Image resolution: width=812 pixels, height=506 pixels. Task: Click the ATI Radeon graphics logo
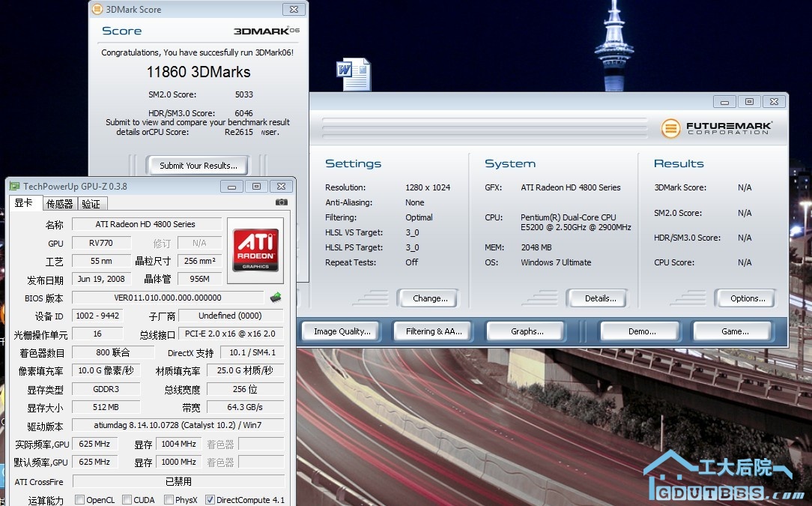tap(255, 250)
